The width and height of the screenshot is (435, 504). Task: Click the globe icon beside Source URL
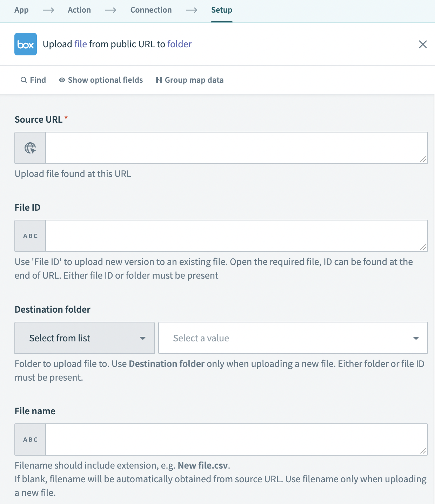pyautogui.click(x=30, y=148)
